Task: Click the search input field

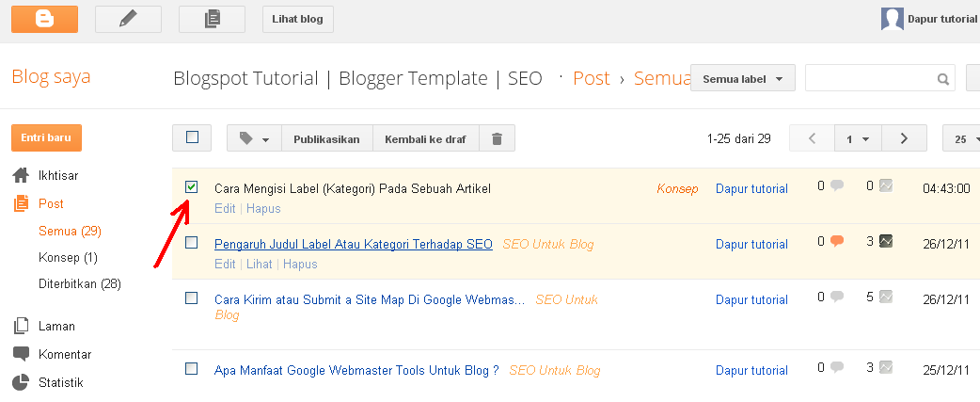Action: 870,79
